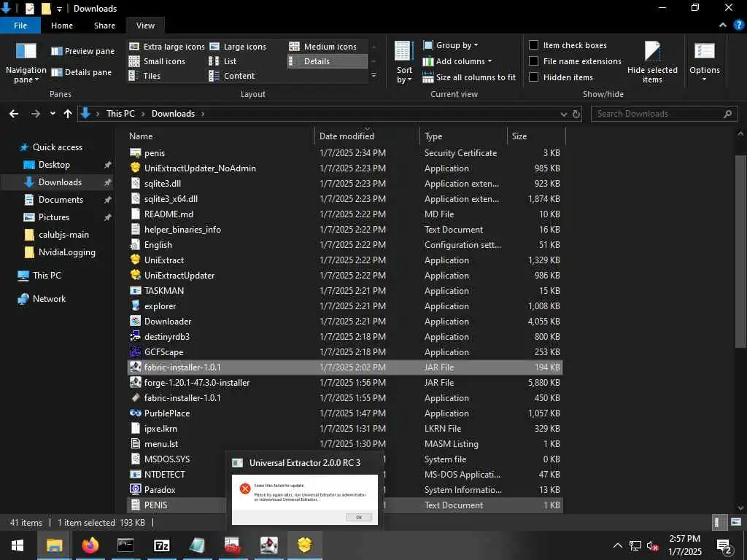Open the Add columns dropdown
This screenshot has height=560, width=747.
pyautogui.click(x=457, y=61)
